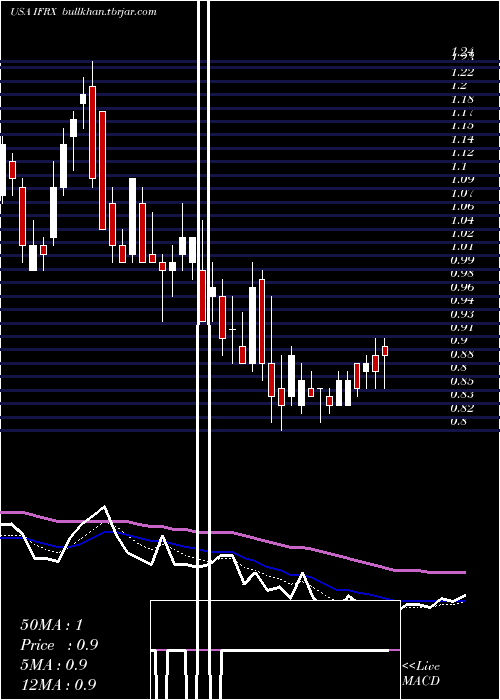The image size is (500, 700).
Task: Click the MACD inset panel box
Action: [275, 650]
